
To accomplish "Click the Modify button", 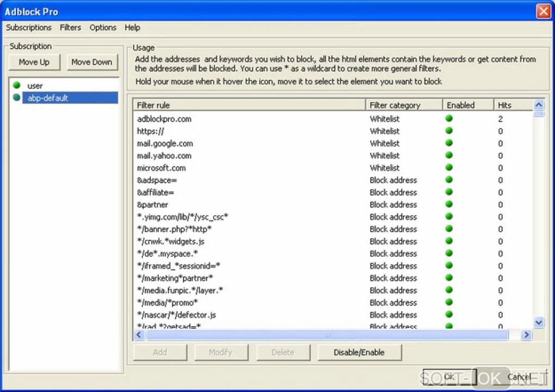I will 221,352.
